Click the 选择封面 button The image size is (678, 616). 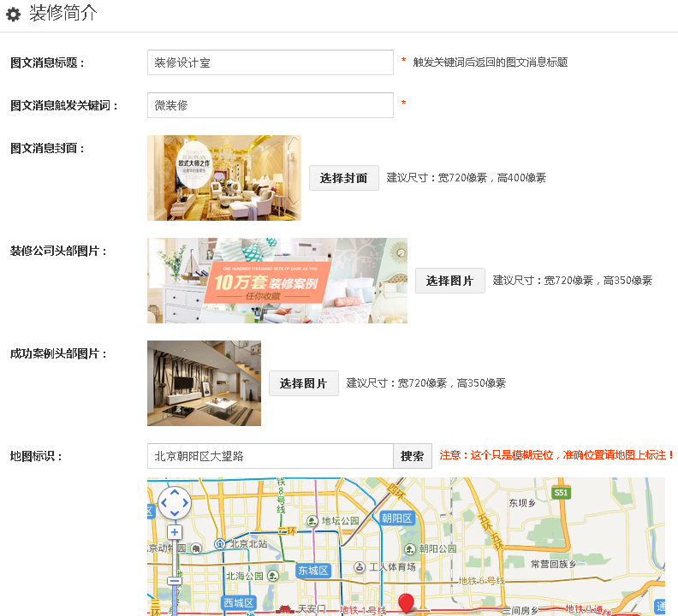[343, 178]
